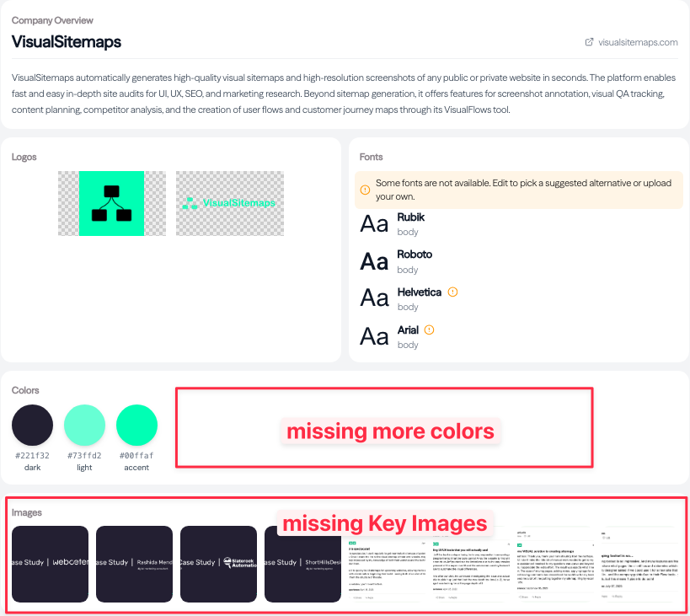This screenshot has width=690, height=616.
Task: Select the accent color swatch #00ffaf
Action: [136, 426]
